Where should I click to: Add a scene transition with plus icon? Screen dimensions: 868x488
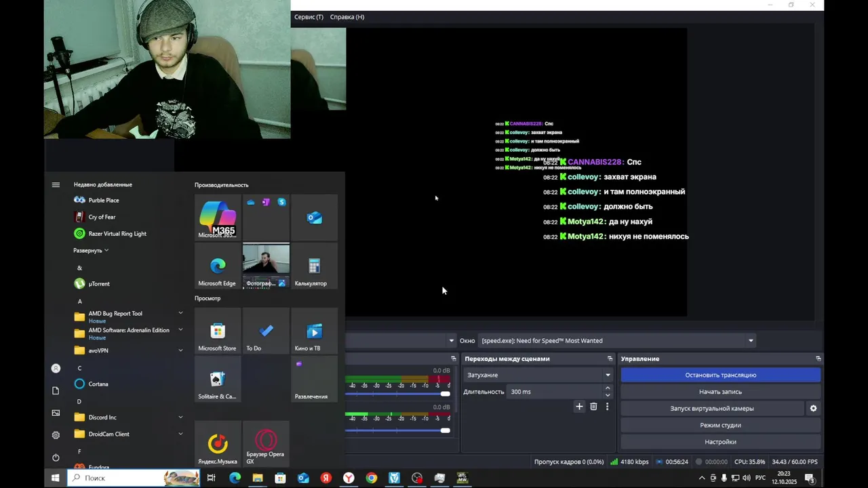[579, 407]
